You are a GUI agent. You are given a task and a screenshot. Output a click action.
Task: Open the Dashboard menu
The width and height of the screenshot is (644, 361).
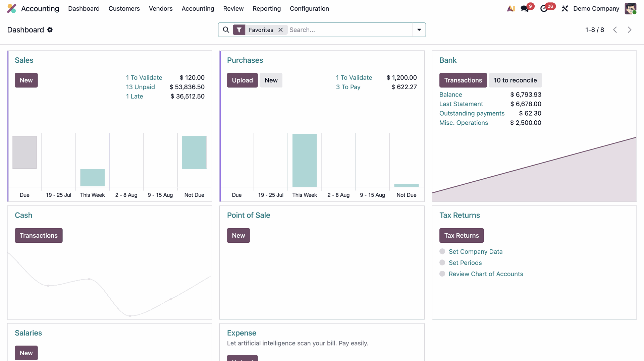pyautogui.click(x=84, y=9)
